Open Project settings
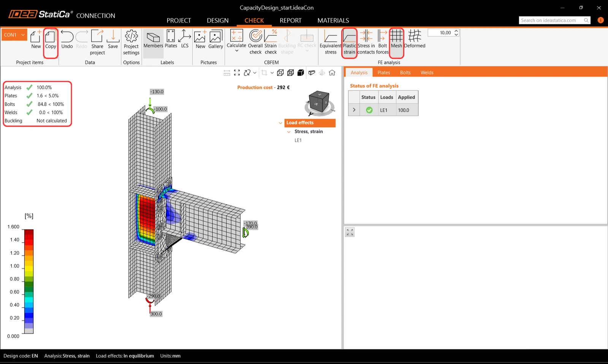 pos(131,42)
